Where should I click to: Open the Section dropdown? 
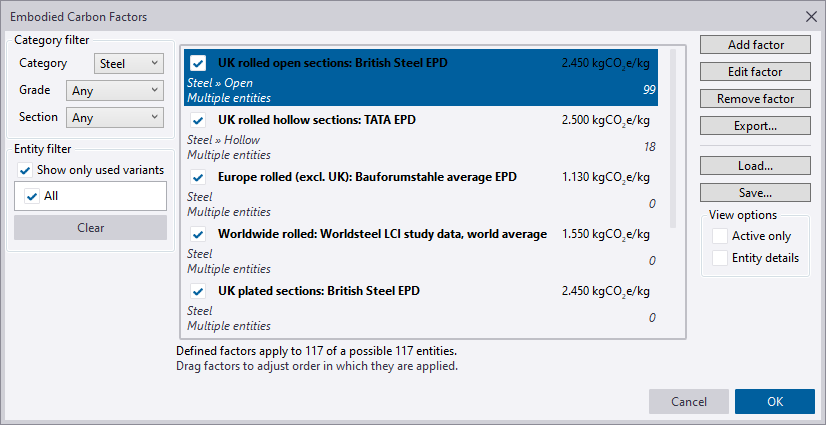[115, 117]
